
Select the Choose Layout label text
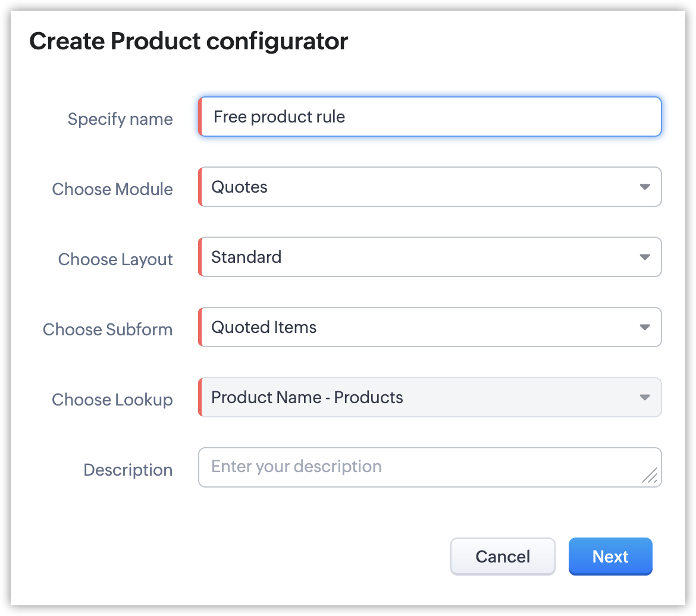(115, 259)
